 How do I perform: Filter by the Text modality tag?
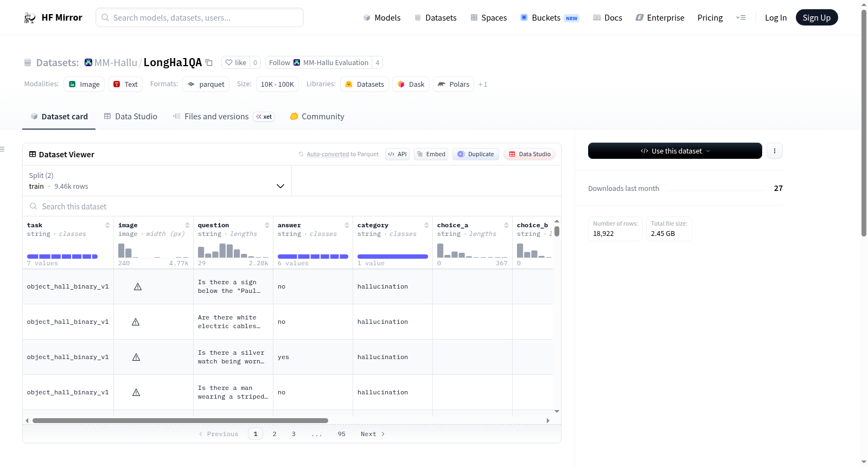point(125,84)
